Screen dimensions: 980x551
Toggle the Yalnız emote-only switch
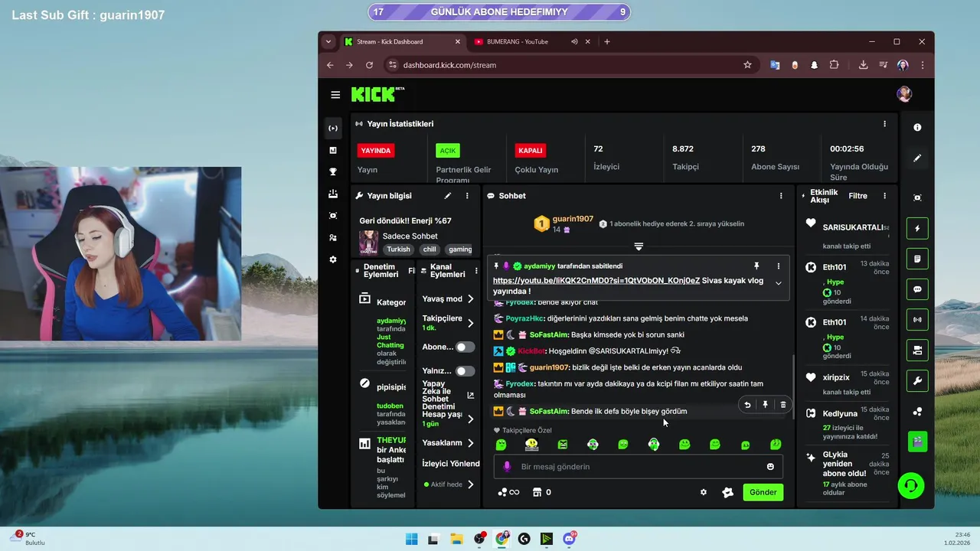[465, 371]
